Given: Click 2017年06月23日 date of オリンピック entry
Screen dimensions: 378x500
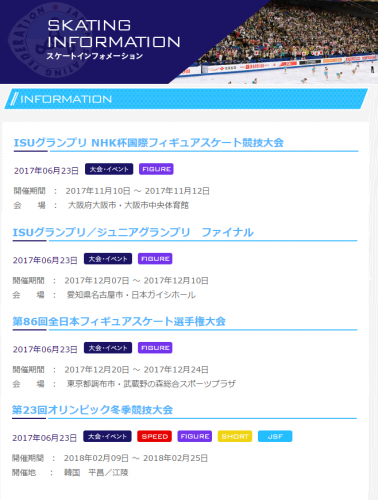Looking at the screenshot, I should click(44, 438).
